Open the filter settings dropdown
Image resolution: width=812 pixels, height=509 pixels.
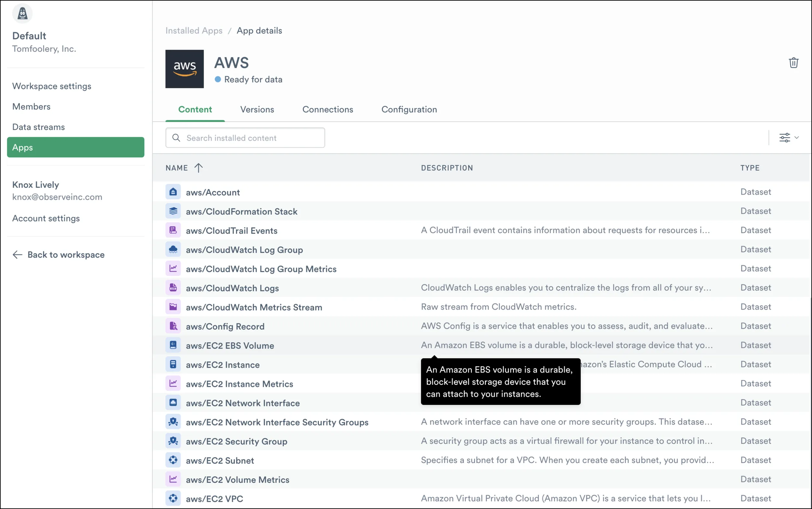click(x=789, y=137)
